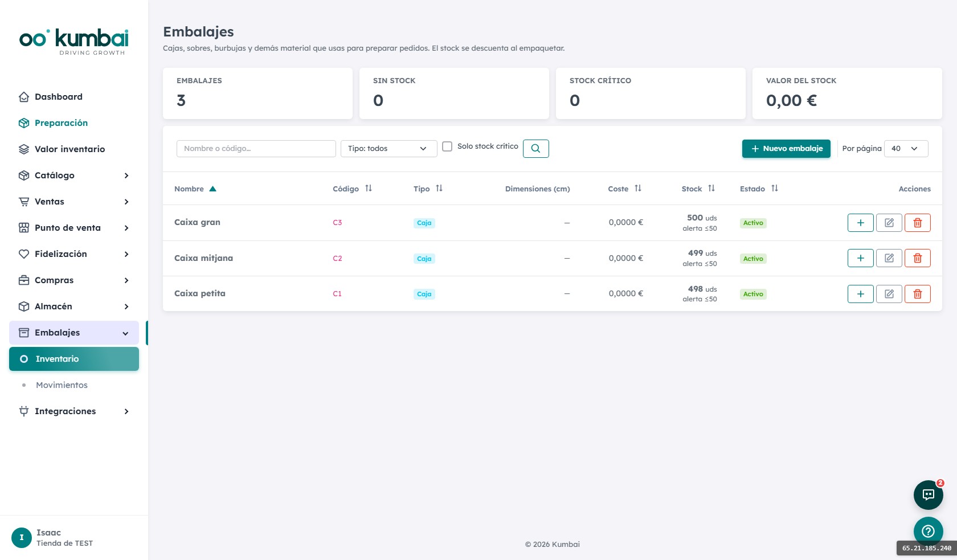Sort table by Stock column
The image size is (957, 560).
click(698, 189)
